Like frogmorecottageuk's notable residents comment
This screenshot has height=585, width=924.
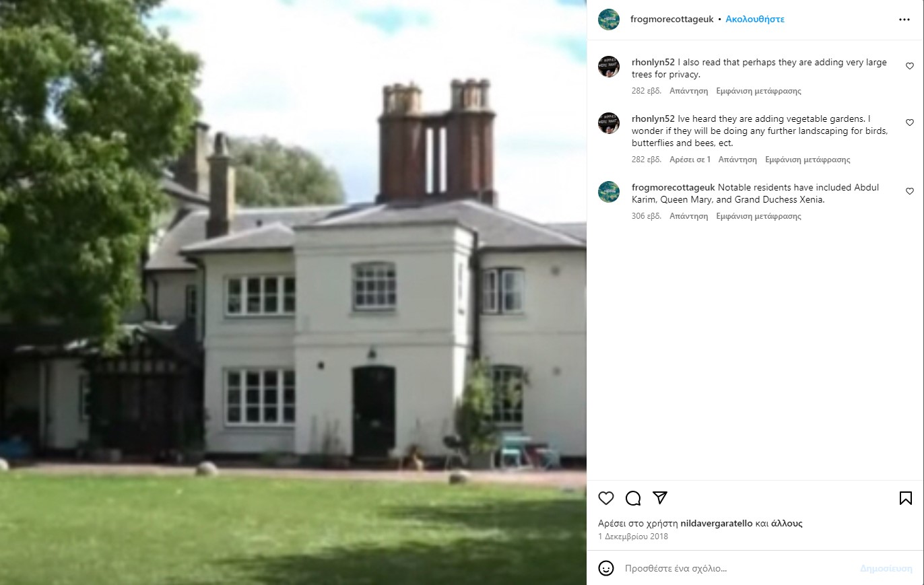[910, 191]
